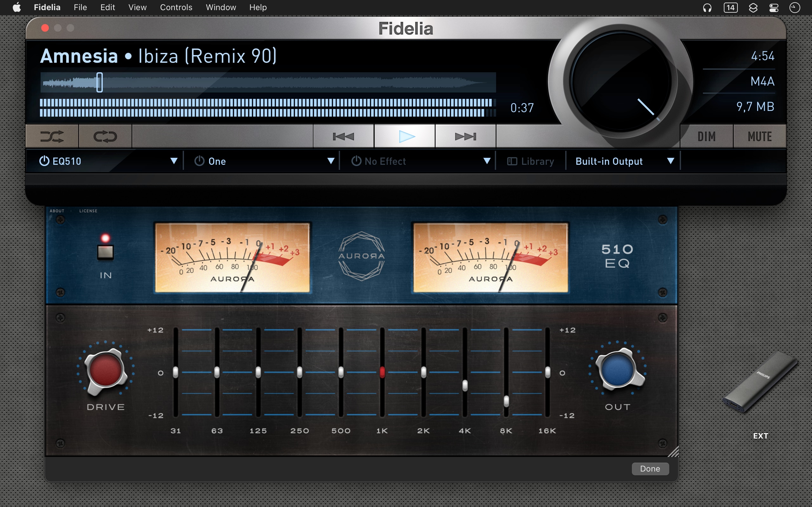The height and width of the screenshot is (507, 812).
Task: Open the One effect dropdown arrow
Action: (331, 161)
